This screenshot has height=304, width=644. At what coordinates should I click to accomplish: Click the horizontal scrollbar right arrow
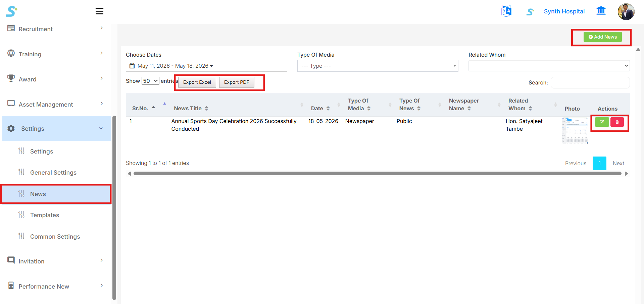[626, 174]
